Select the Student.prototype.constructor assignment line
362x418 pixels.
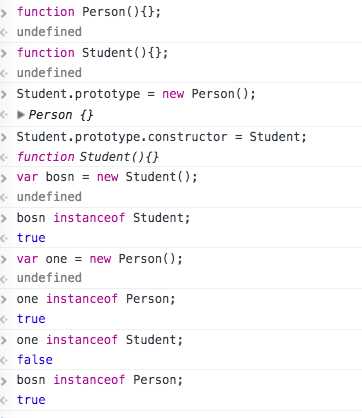coord(161,137)
